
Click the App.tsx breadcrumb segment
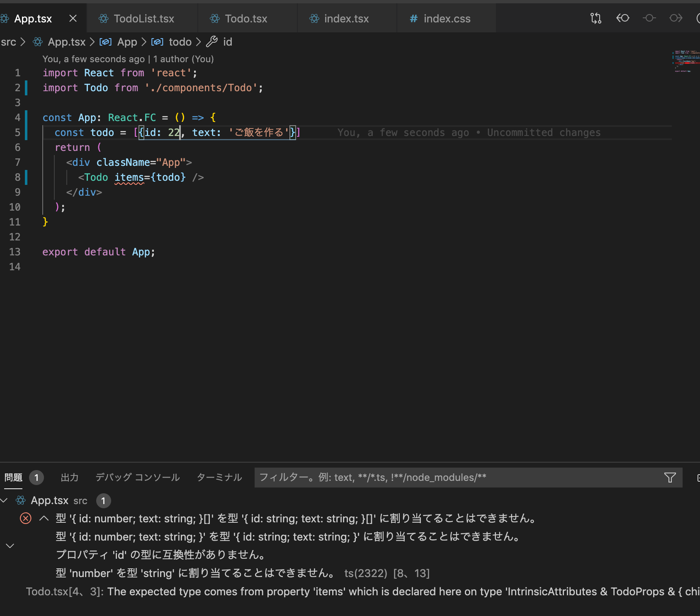tap(66, 42)
